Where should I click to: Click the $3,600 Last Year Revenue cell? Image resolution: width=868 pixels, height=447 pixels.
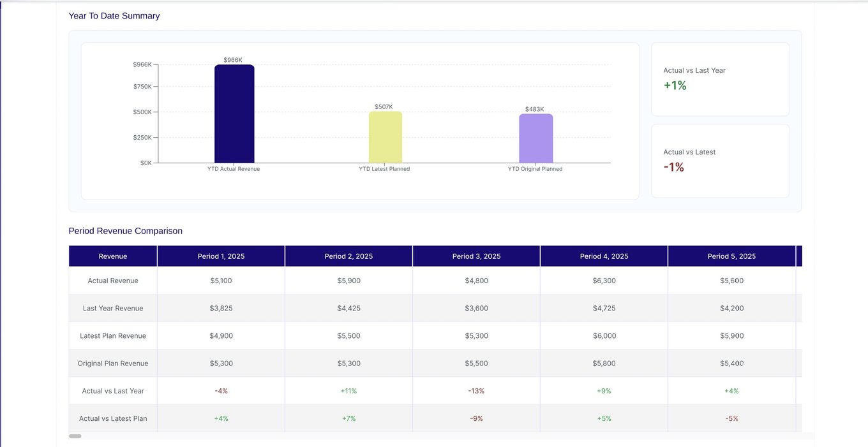coord(477,308)
